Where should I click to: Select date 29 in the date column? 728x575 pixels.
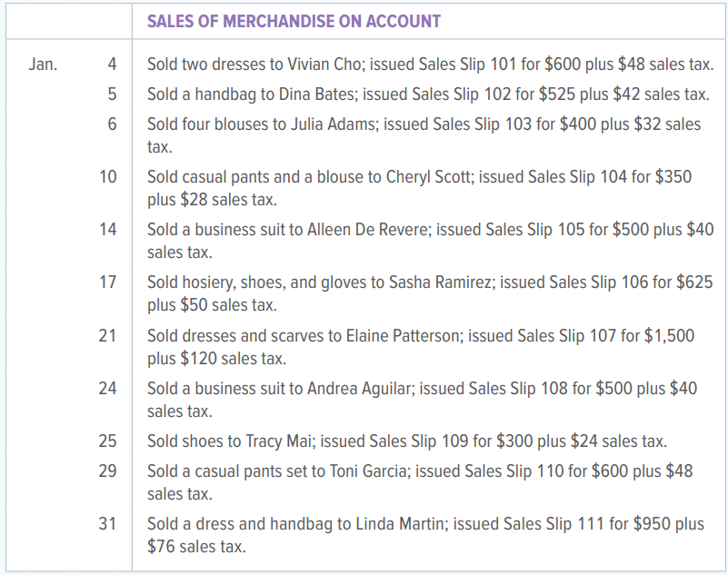click(108, 471)
